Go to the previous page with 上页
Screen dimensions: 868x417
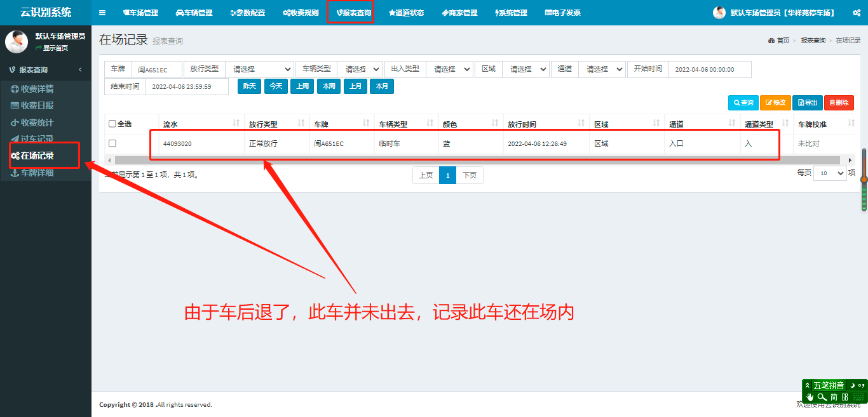coord(426,175)
